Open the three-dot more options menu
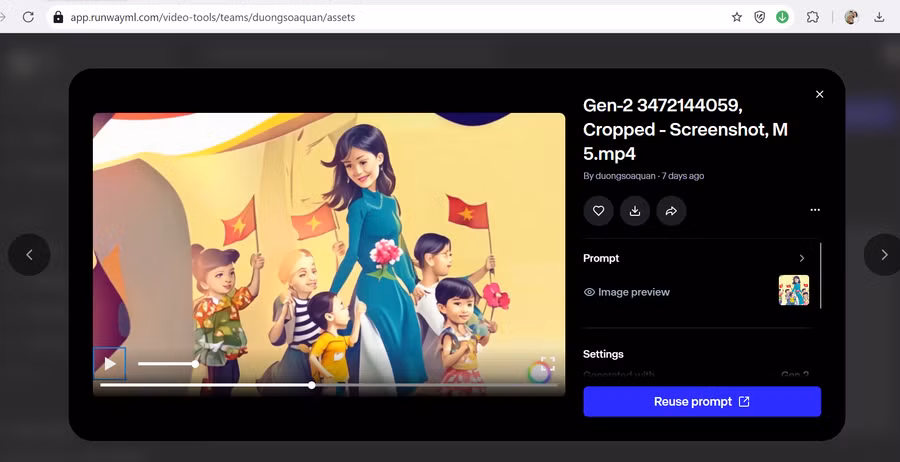The image size is (900, 462). click(x=815, y=211)
